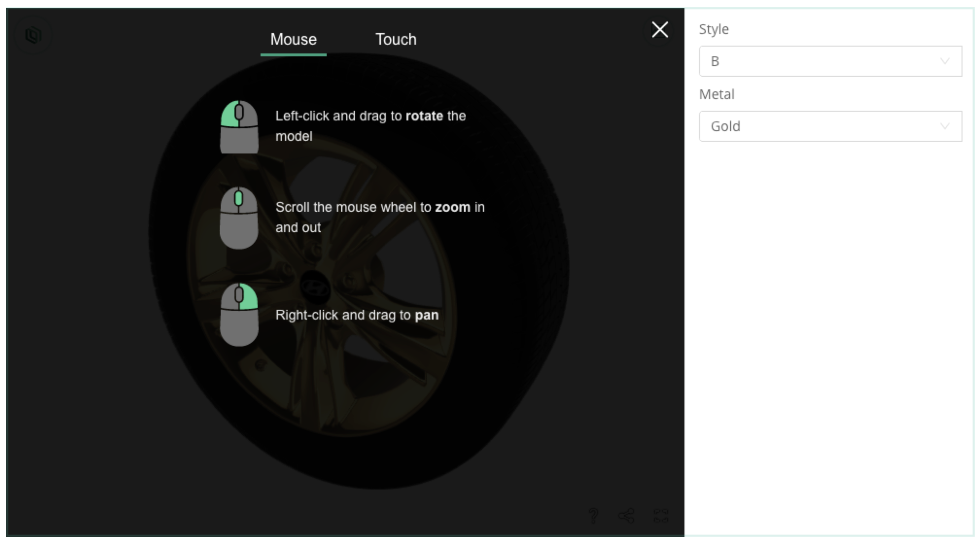Click the scroll-wheel zoom mouse icon
The image size is (980, 542).
(x=239, y=218)
